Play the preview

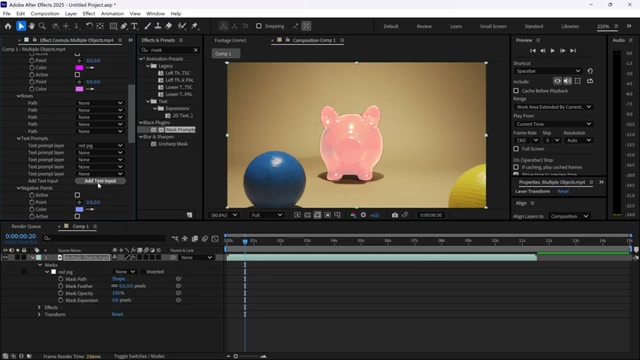[x=553, y=51]
